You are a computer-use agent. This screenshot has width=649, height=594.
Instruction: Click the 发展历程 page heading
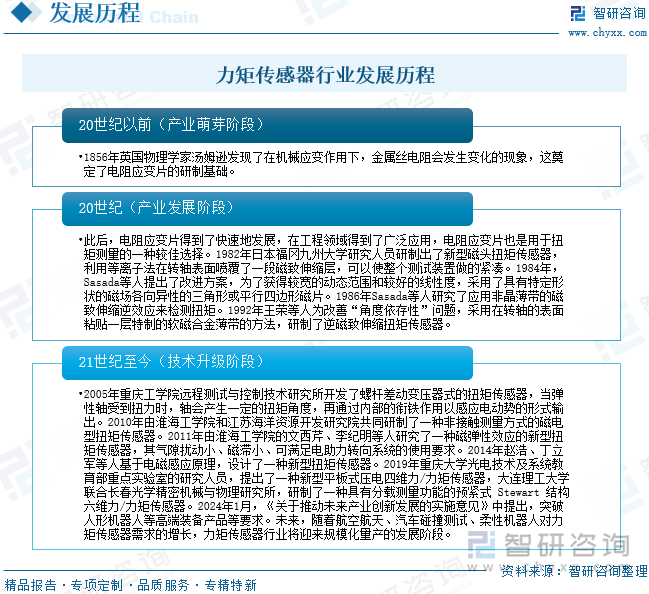click(95, 12)
